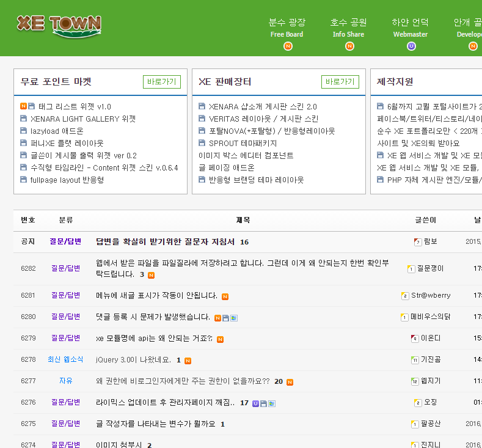Open the 하얀 언덕 Webmaster menu
The height and width of the screenshot is (448, 482).
pyautogui.click(x=411, y=28)
